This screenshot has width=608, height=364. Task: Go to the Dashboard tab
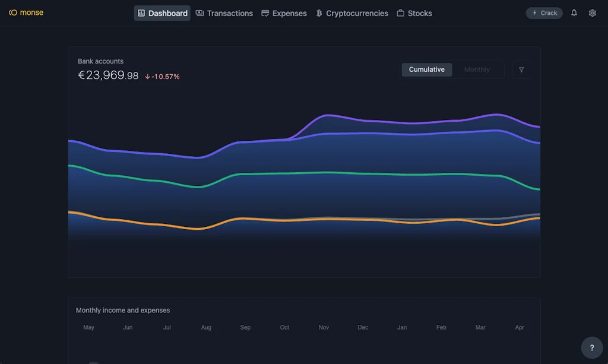pos(162,13)
